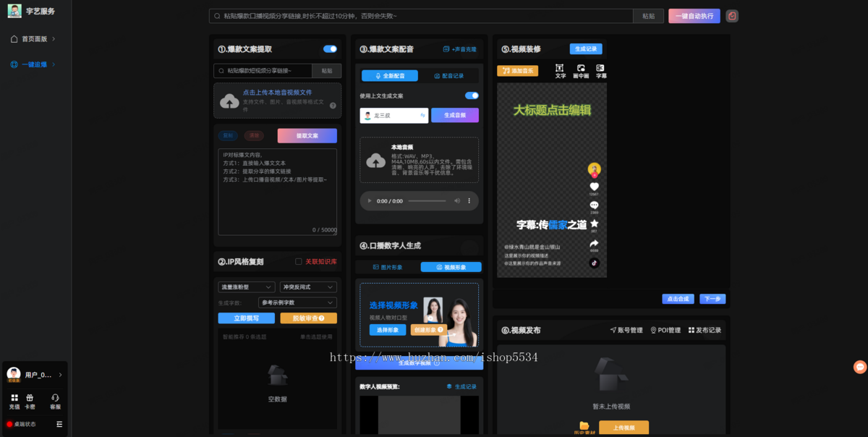Switch to the 视频形象 tab
Screen dimensions: 868x437
451,267
